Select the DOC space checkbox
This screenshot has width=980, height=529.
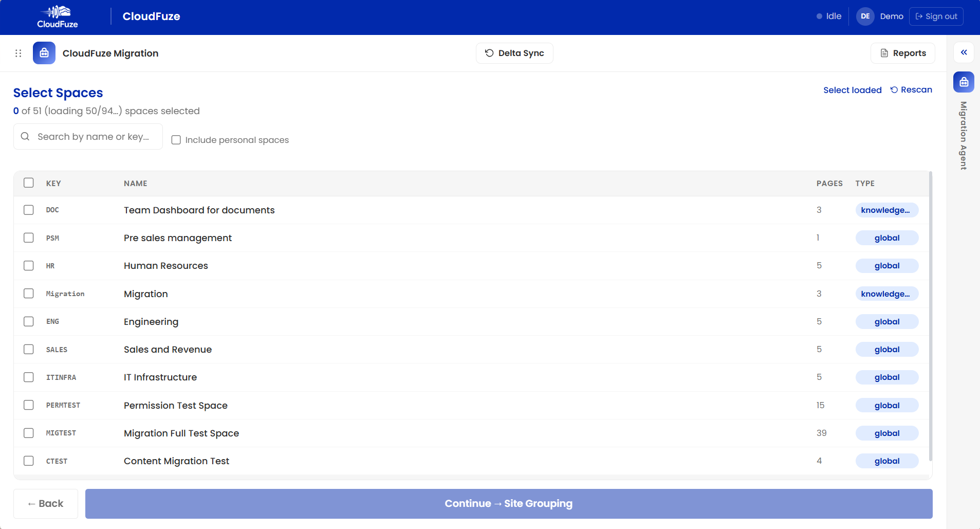click(29, 210)
